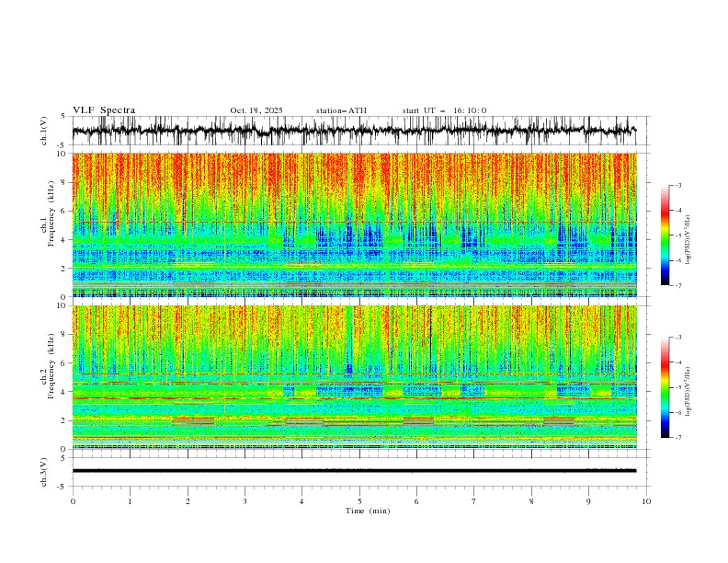Click time axis tick label "1"

click(x=130, y=501)
